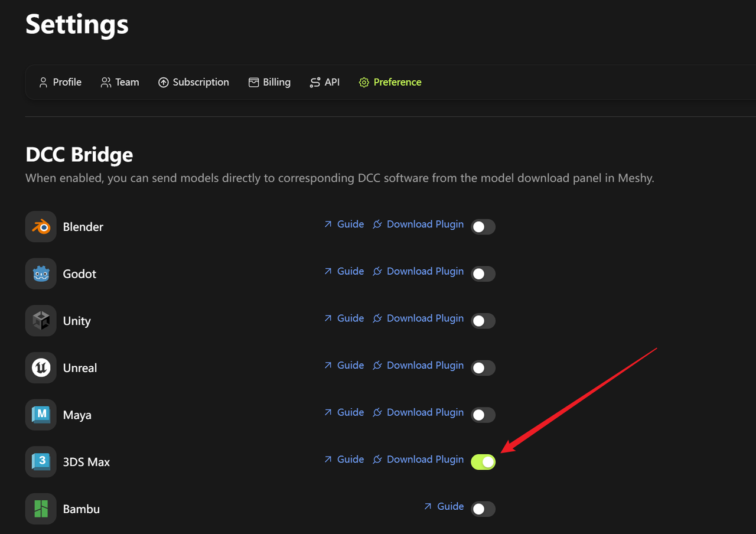This screenshot has width=756, height=534.
Task: Disable the 3DS Max bridge toggle
Action: click(x=483, y=462)
